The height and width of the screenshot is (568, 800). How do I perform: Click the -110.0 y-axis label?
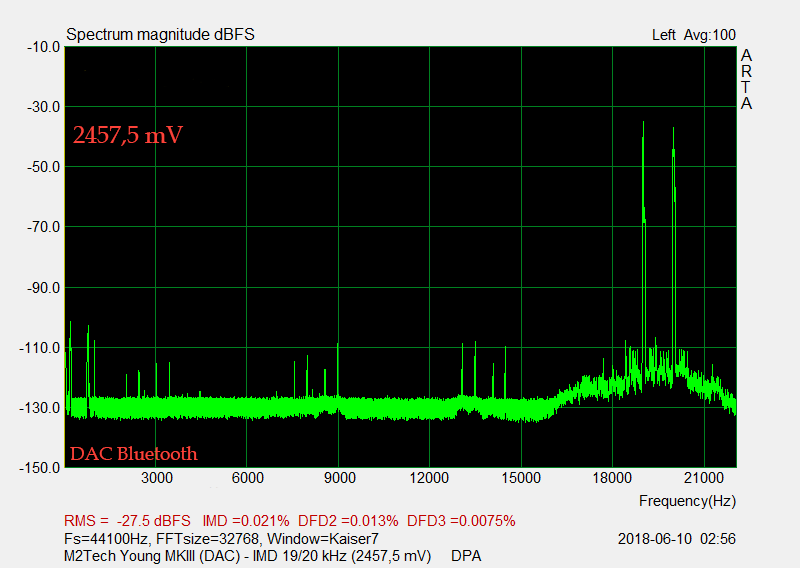(x=40, y=348)
